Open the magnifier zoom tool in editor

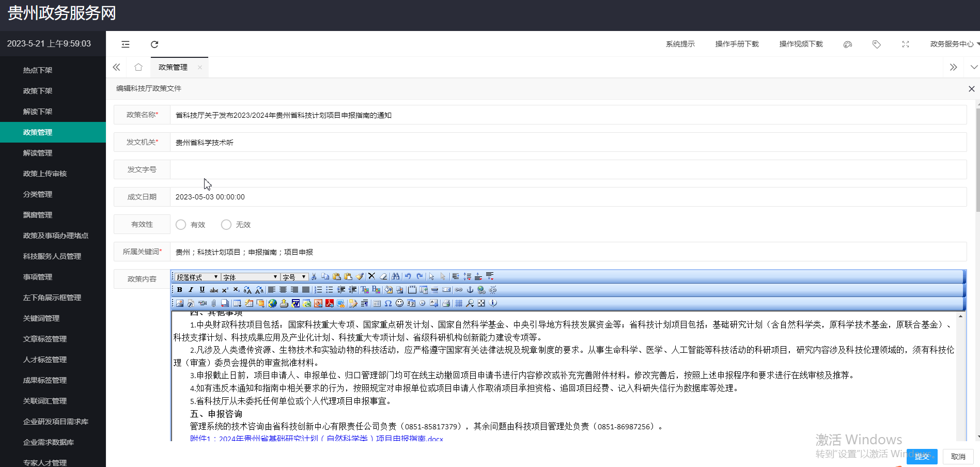(x=470, y=303)
